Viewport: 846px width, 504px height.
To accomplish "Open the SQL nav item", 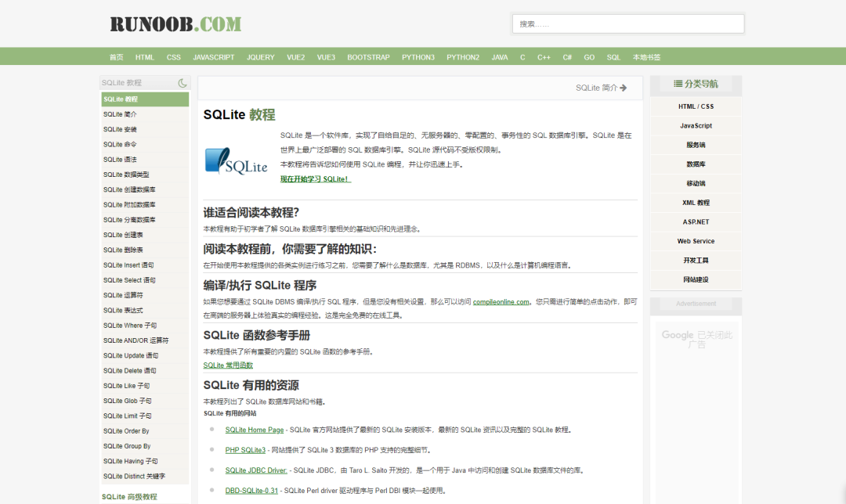I will point(613,57).
